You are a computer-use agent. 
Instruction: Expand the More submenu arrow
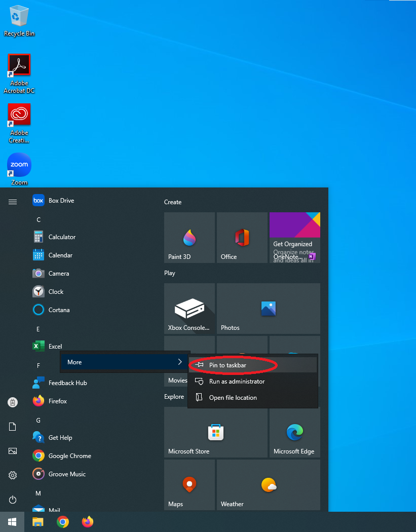[180, 362]
